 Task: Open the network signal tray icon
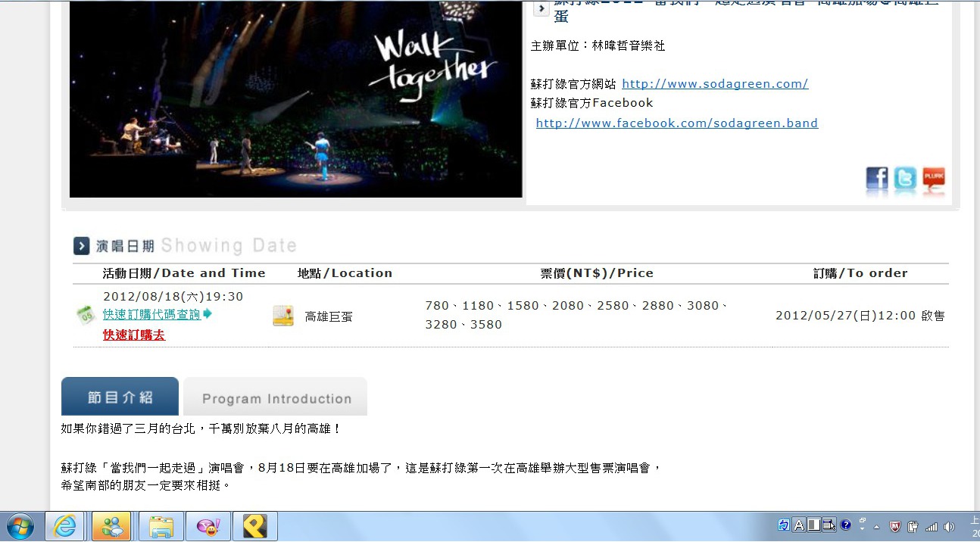click(932, 527)
